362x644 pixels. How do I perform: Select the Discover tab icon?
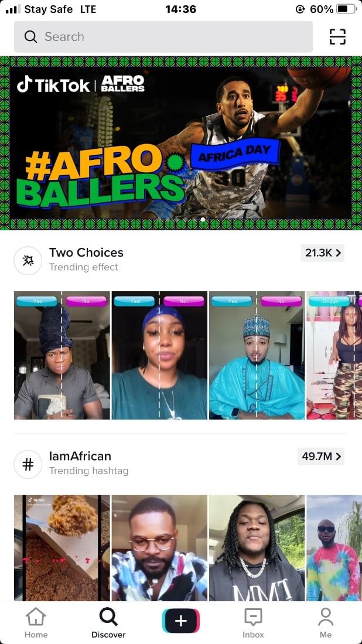click(108, 617)
